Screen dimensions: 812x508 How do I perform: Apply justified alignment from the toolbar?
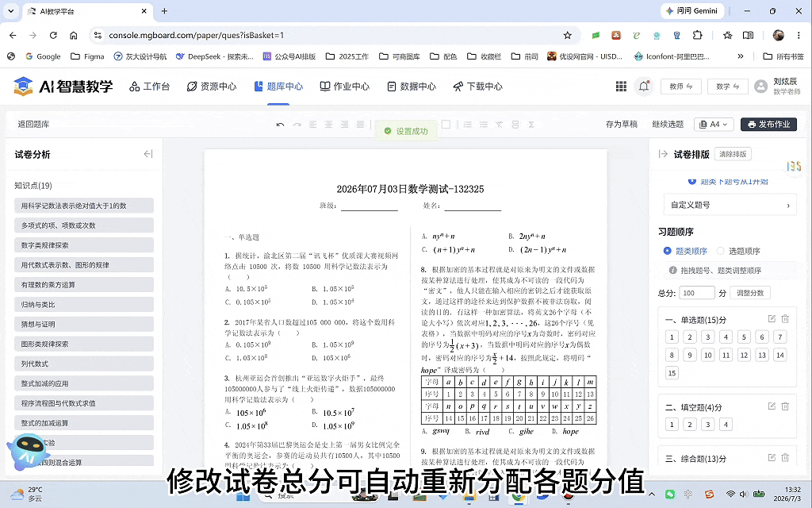pyautogui.click(x=361, y=125)
